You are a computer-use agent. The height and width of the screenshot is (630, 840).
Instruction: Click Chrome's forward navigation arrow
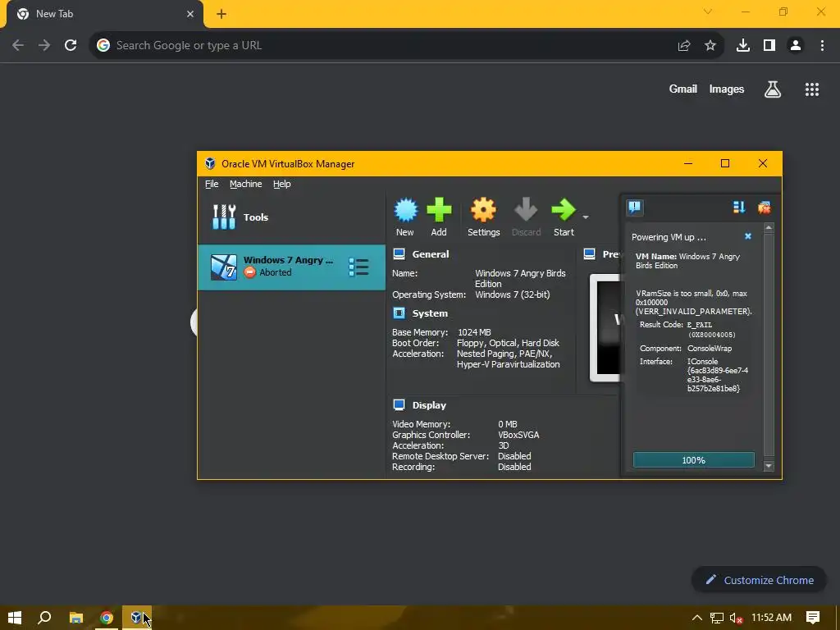pyautogui.click(x=44, y=45)
